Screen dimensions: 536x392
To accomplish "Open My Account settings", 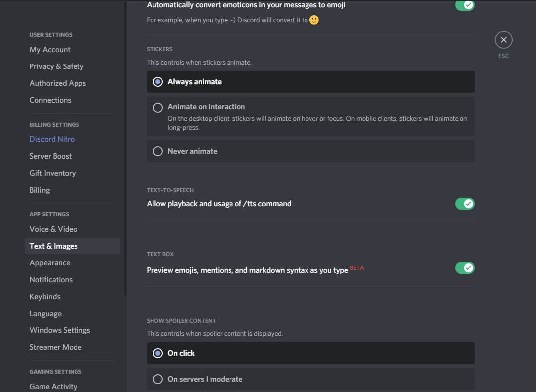I will (50, 50).
